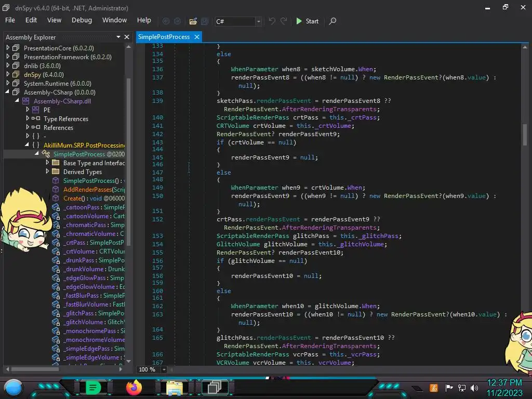
Task: Click the Assembly-CSharp.dll module icon
Action: click(x=26, y=101)
